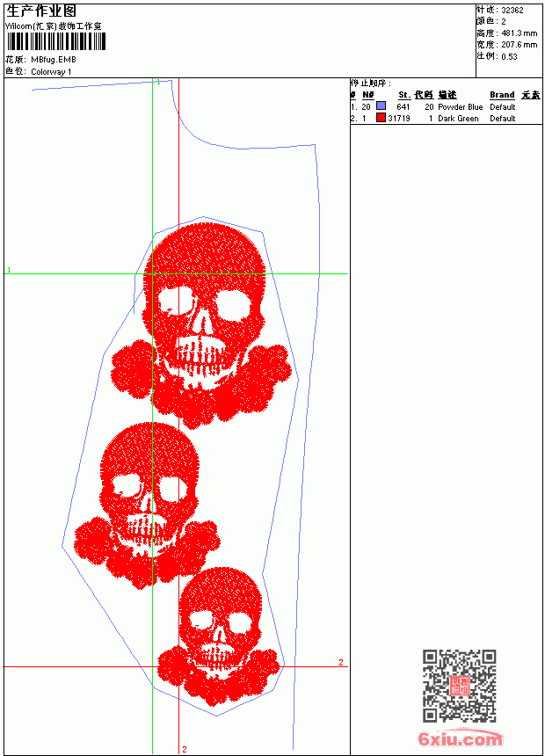Click the Powder Blue color swatch
Image resolution: width=545 pixels, height=756 pixels.
tap(381, 106)
